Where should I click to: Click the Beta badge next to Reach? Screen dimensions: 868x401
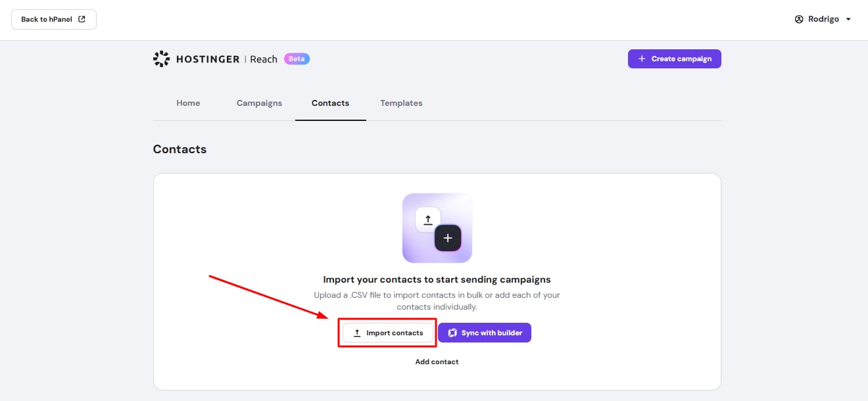pyautogui.click(x=297, y=59)
